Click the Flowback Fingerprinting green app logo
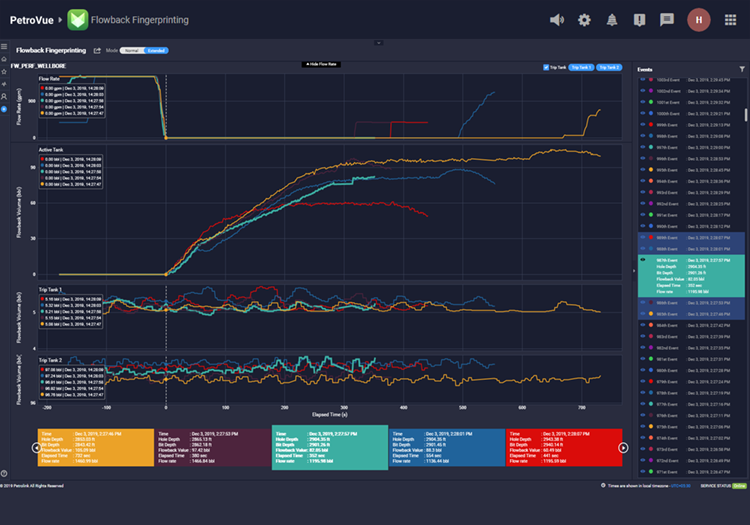This screenshot has height=525, width=750. coord(77,20)
